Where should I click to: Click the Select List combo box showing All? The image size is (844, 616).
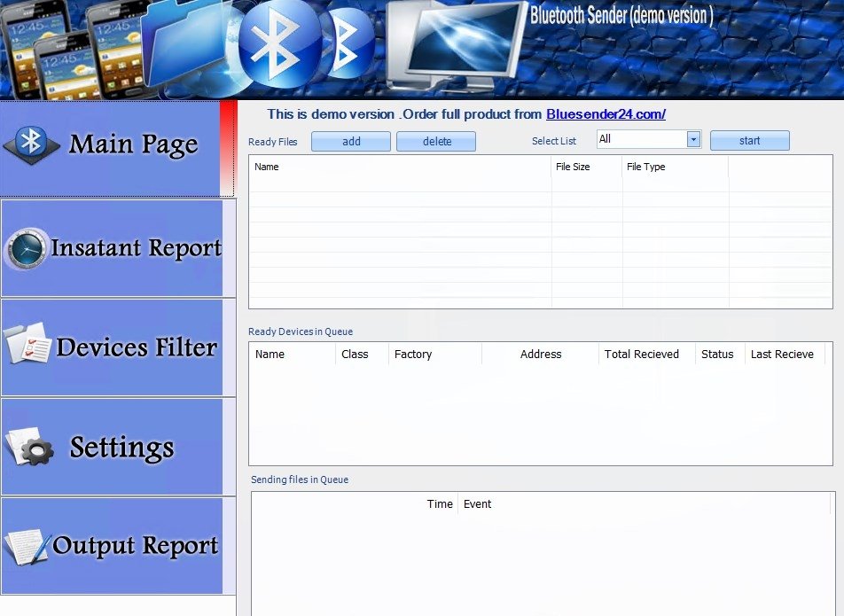649,139
